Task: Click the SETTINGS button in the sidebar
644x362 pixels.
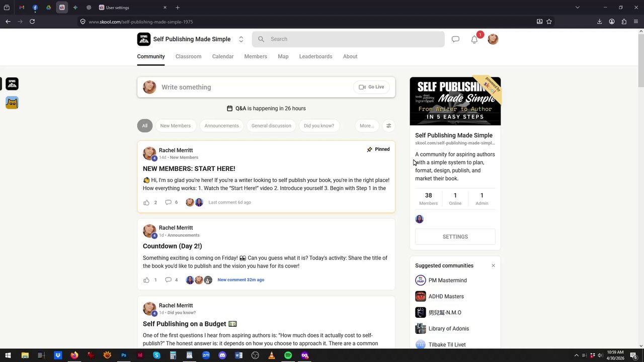Action: 455,237
